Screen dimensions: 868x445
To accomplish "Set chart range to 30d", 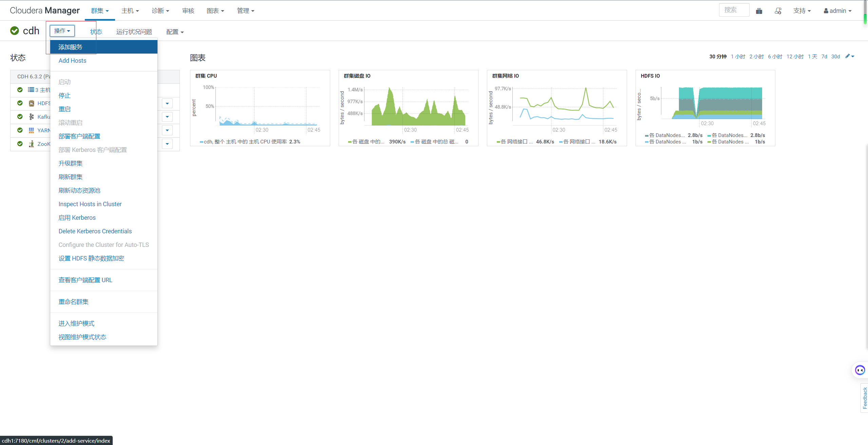I will [835, 57].
